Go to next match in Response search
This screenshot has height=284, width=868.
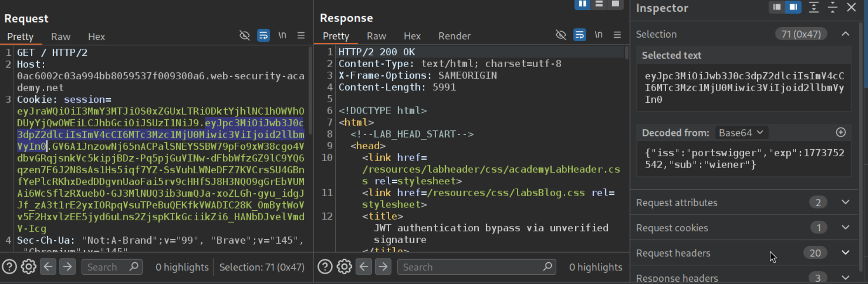(383, 267)
